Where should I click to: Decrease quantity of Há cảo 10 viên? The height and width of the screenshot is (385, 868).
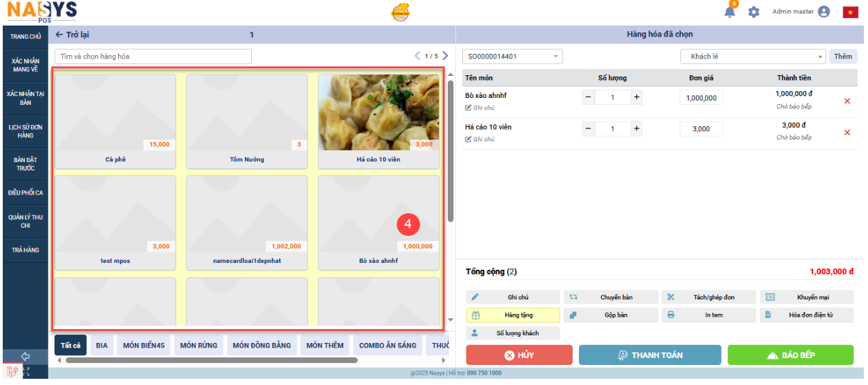(x=589, y=129)
